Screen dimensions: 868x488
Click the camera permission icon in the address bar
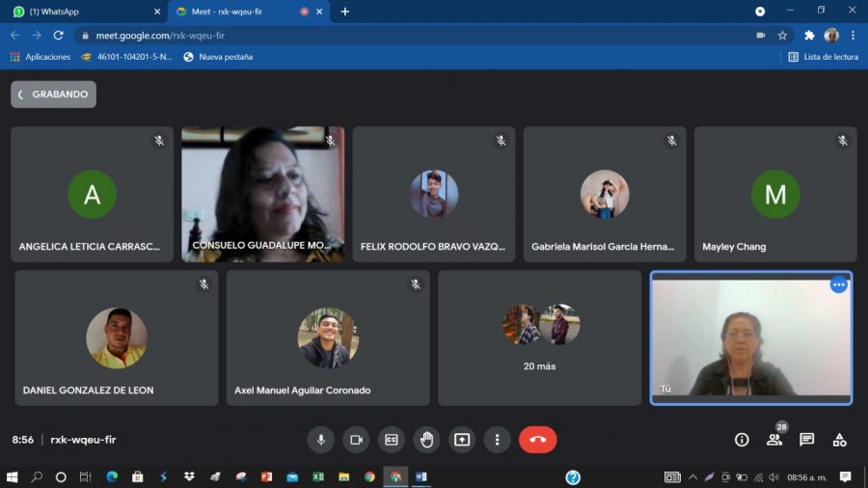[x=761, y=36]
